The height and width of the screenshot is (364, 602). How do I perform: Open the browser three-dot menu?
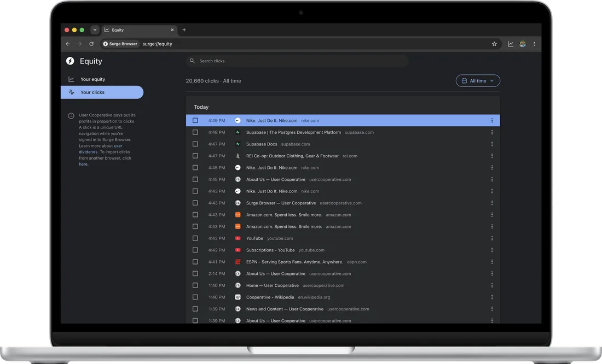coord(534,44)
